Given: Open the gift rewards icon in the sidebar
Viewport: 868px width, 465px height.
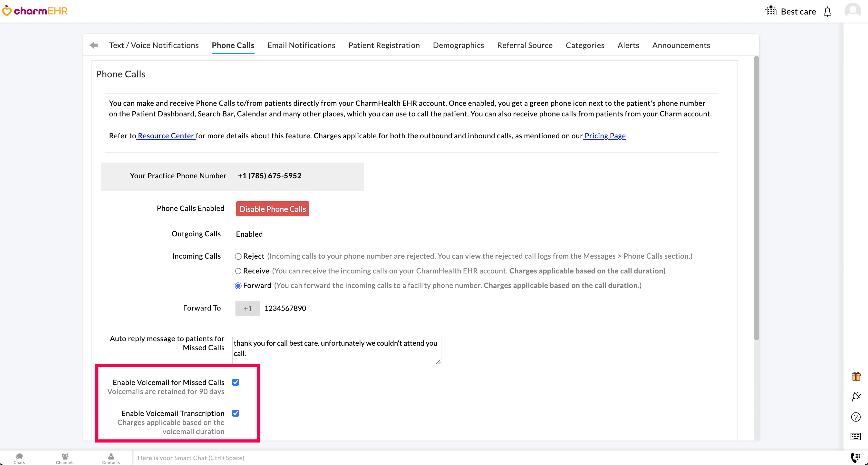Looking at the screenshot, I should pyautogui.click(x=856, y=376).
